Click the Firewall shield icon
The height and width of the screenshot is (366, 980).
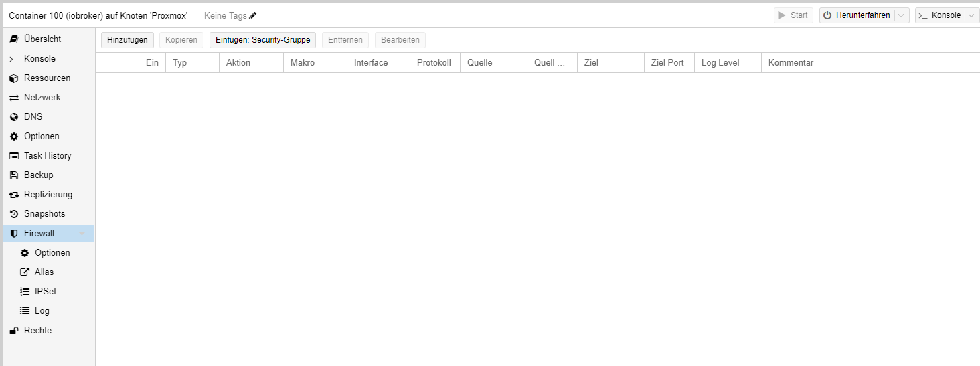[13, 234]
